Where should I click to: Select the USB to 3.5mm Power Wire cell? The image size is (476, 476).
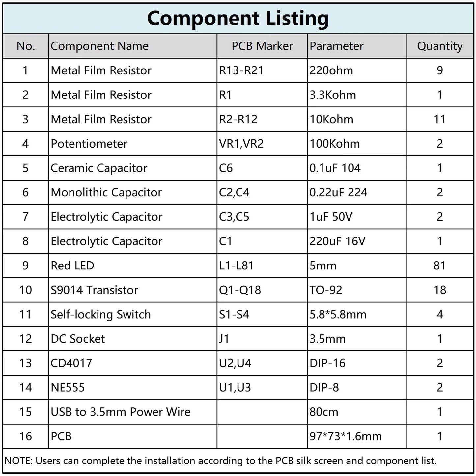(x=121, y=412)
